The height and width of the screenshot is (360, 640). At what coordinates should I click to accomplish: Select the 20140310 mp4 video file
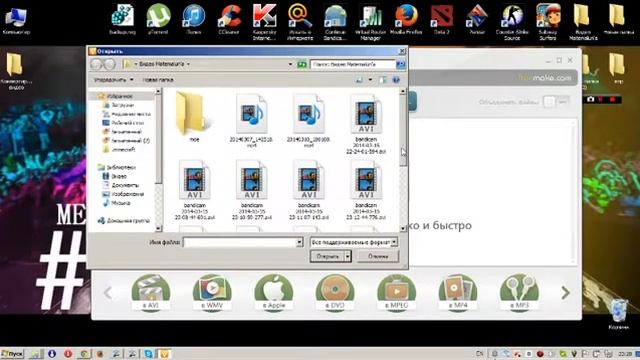pos(309,120)
